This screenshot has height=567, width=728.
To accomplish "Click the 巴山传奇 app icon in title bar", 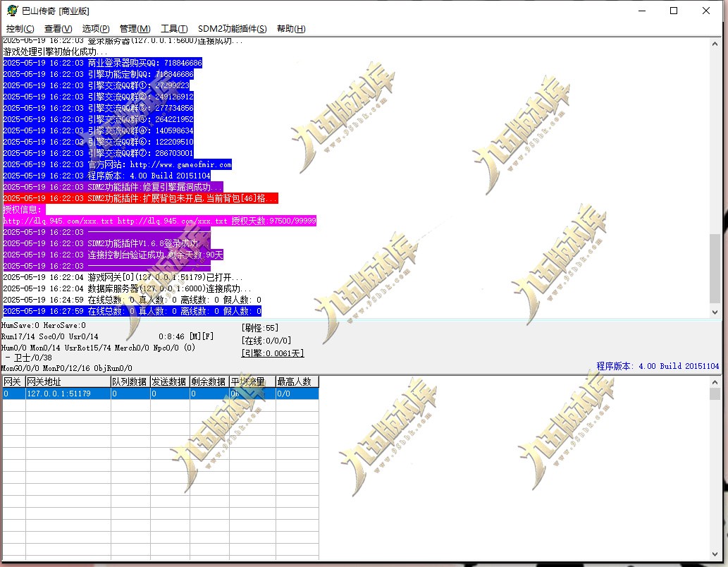I will [12, 10].
